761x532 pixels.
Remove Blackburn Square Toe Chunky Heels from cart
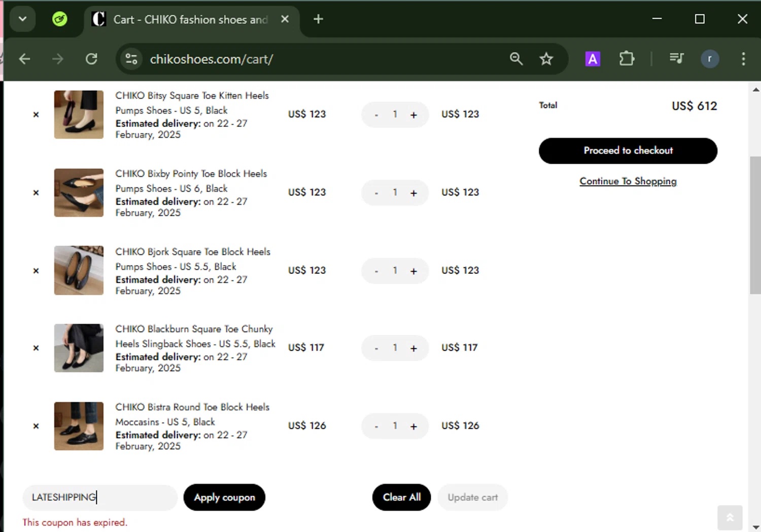(36, 348)
